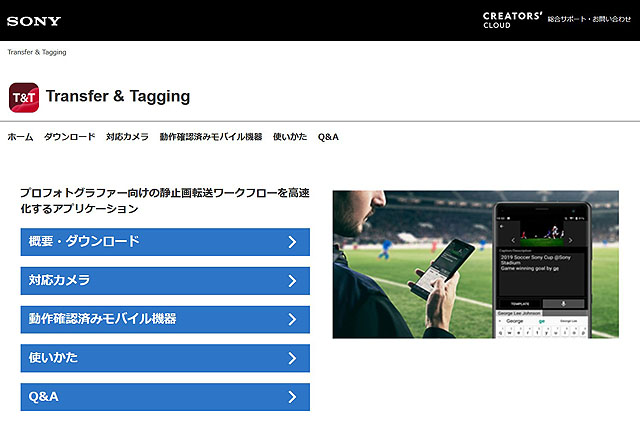640x423 pixels.
Task: Open the Creators' Cloud logo link
Action: 511,20
